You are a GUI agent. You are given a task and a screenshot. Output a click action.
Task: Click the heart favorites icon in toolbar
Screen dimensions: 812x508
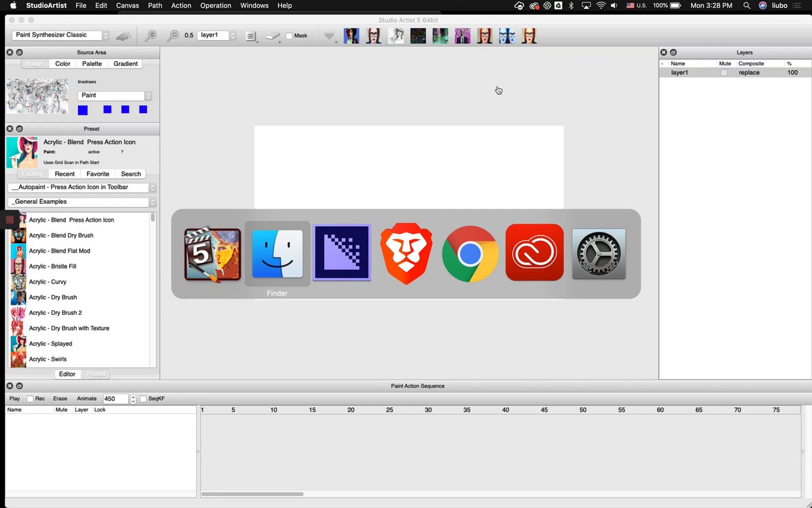click(329, 36)
